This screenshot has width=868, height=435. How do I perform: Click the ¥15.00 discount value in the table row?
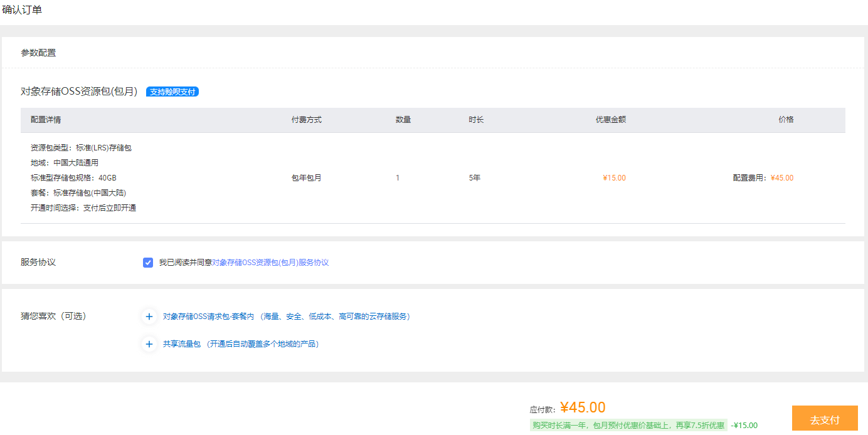614,178
